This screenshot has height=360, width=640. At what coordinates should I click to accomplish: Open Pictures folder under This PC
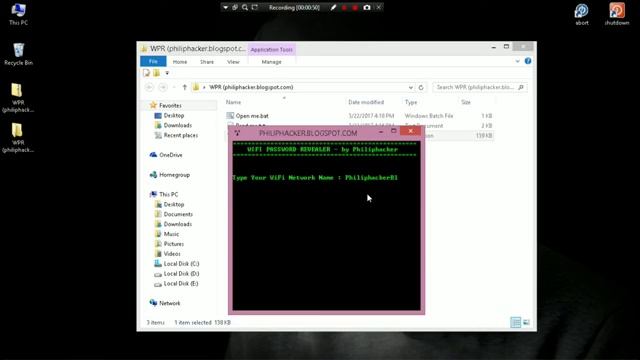173,244
